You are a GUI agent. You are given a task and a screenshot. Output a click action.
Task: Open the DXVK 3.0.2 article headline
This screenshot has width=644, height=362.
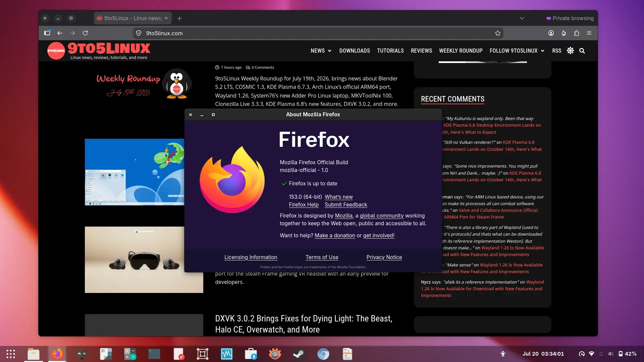[304, 324]
